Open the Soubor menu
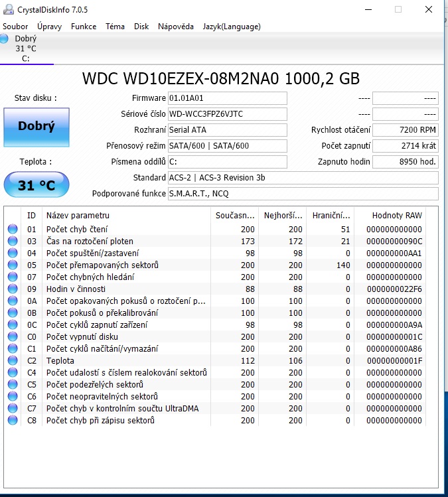Viewport: 448px width, 497px height. tap(15, 27)
